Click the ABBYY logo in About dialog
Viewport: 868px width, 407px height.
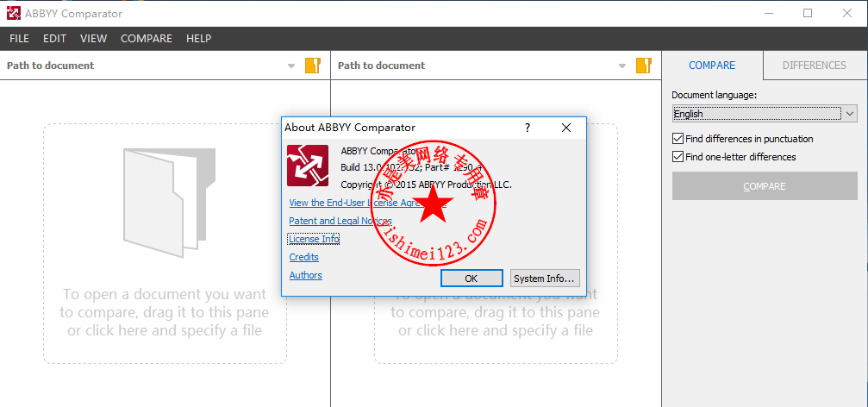coord(308,166)
